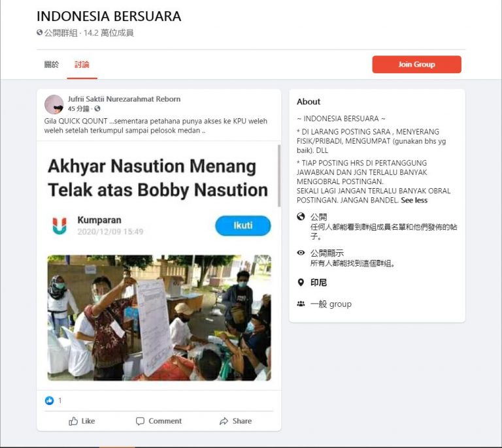
Task: Click the Comment speech bubble icon
Action: 140,421
